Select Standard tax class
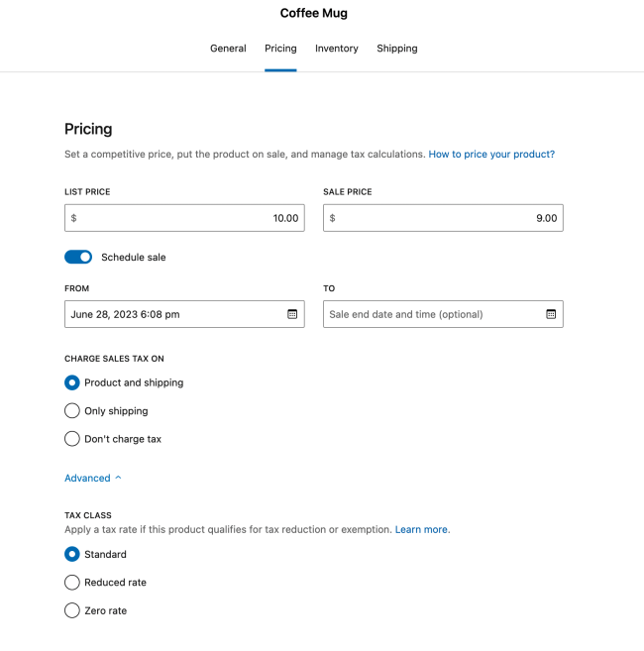The height and width of the screenshot is (651, 644). tap(72, 555)
